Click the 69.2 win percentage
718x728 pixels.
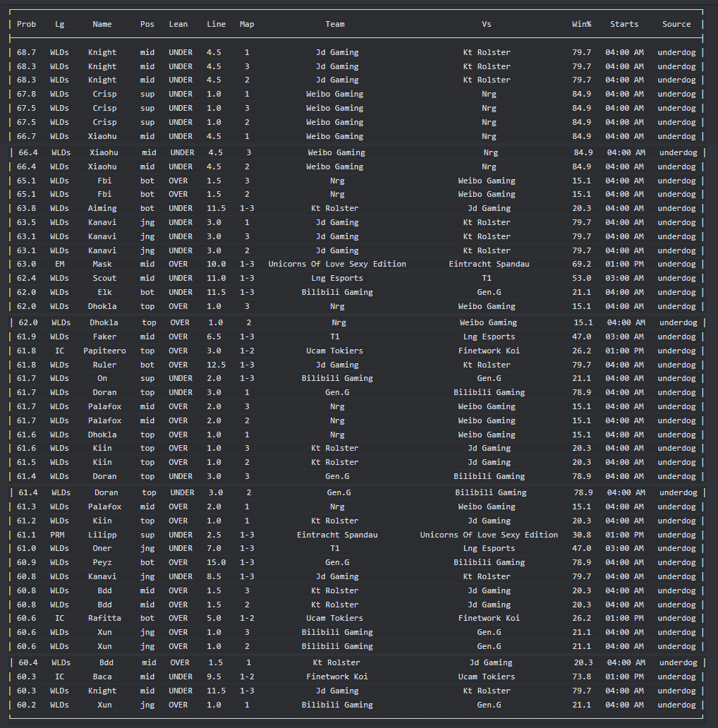[582, 264]
